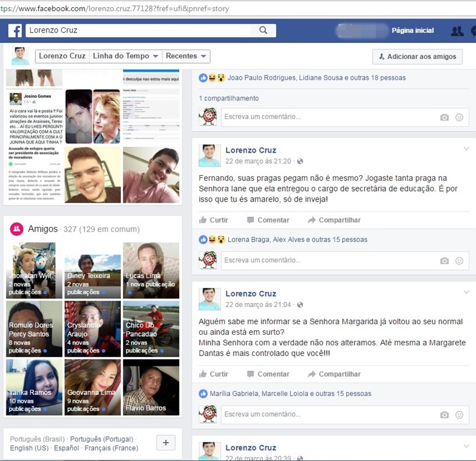Select Lorenzo Cruz profile tab
The width and height of the screenshot is (476, 461).
click(x=61, y=56)
